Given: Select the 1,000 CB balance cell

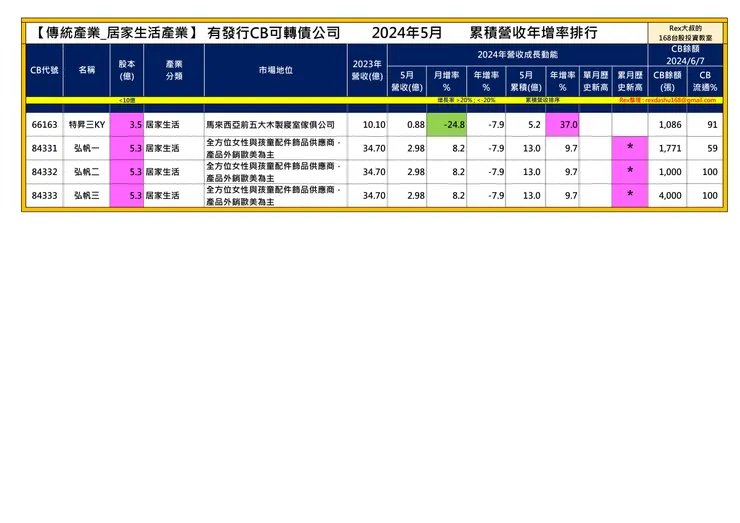Looking at the screenshot, I should click(667, 172).
